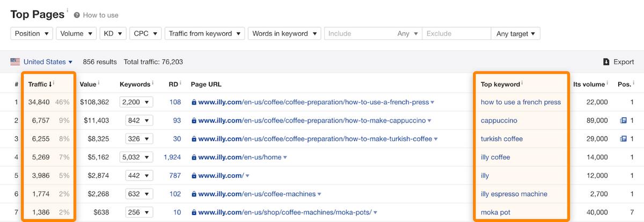The width and height of the screenshot is (644, 222).
Task: Open the Any target dropdown
Action: pyautogui.click(x=515, y=33)
